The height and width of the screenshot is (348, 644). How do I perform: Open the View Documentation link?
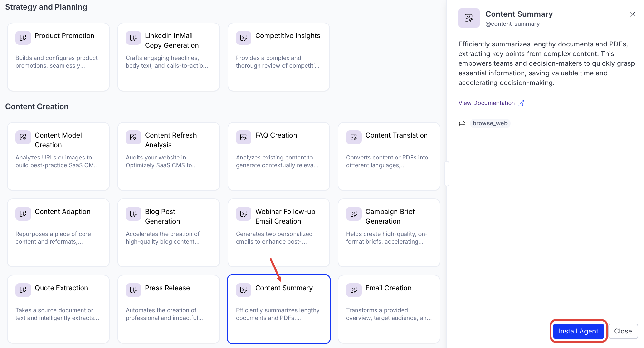[486, 103]
